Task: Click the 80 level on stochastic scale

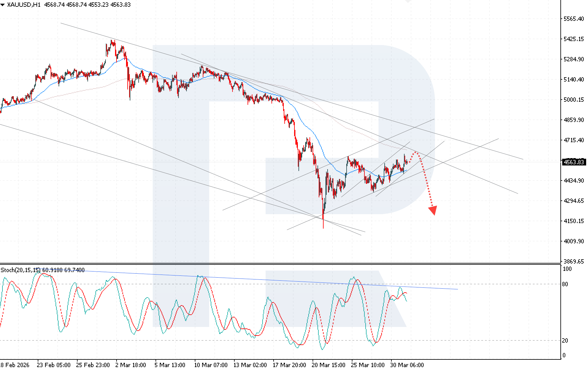Action: tap(565, 284)
